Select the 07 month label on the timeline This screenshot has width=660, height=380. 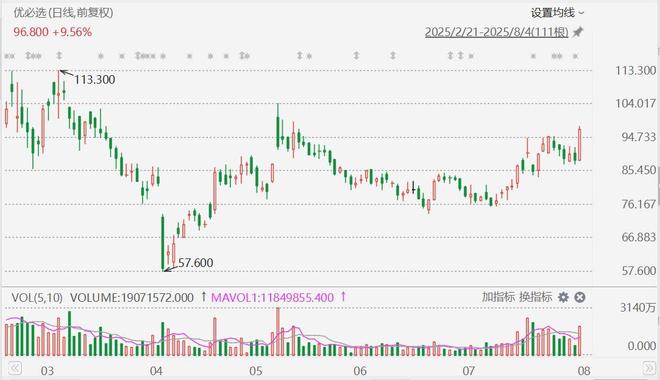(469, 371)
